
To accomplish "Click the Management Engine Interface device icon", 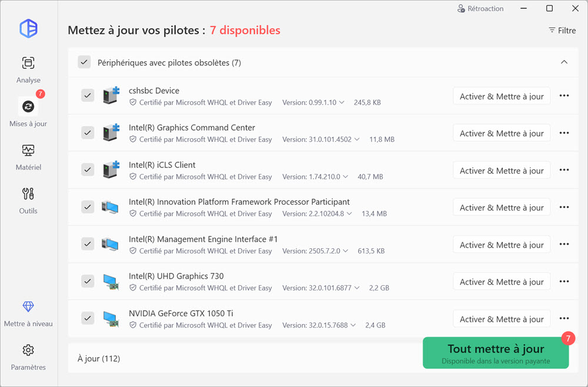I will point(111,244).
